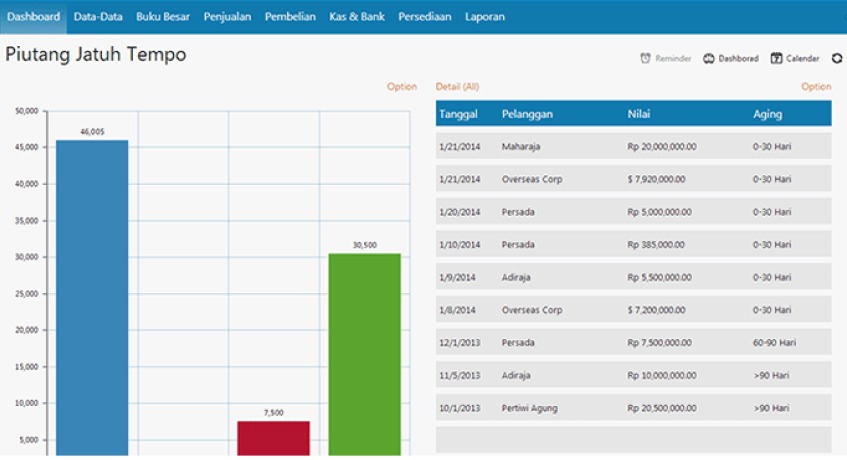The image size is (847, 460).
Task: Click the Aging column header
Action: 768,114
